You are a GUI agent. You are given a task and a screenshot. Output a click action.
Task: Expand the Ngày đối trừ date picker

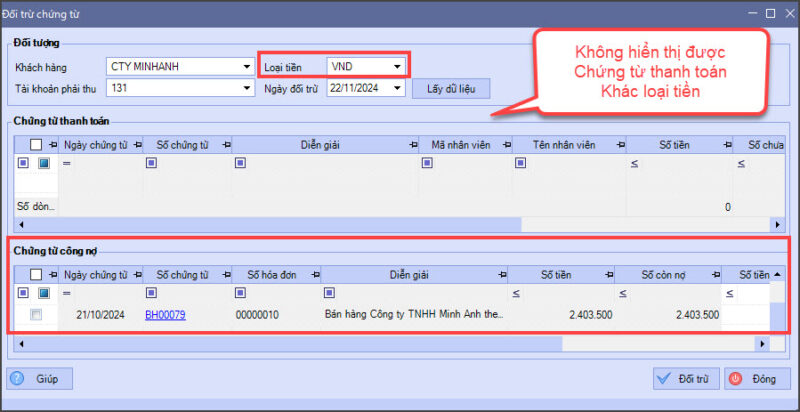(x=398, y=88)
